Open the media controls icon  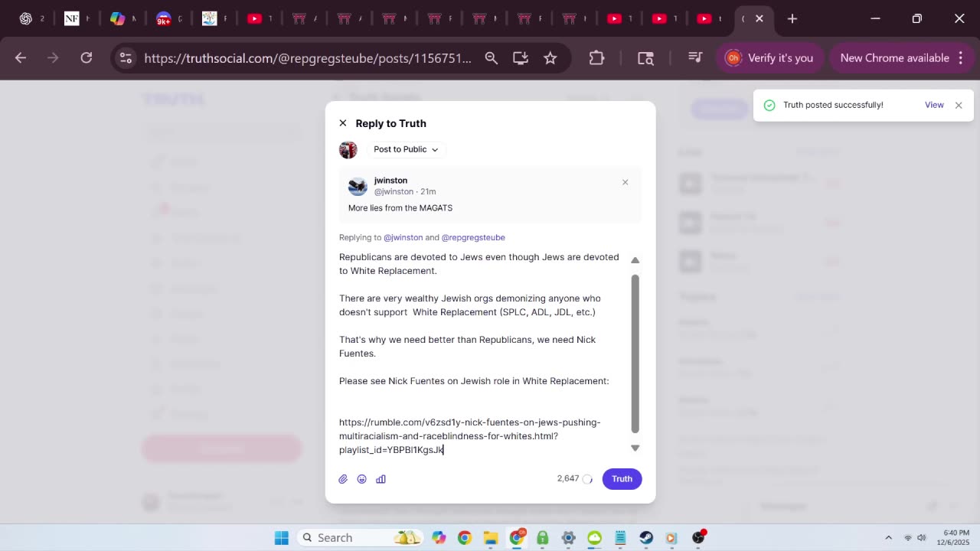point(695,58)
